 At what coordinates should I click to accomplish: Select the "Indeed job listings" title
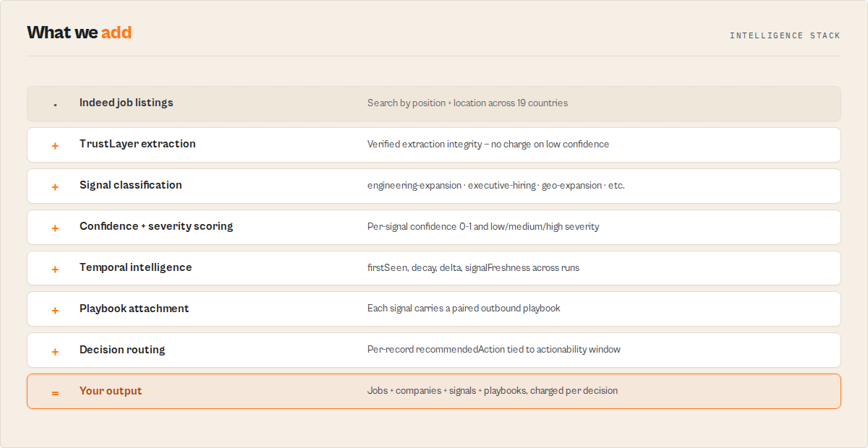(127, 103)
